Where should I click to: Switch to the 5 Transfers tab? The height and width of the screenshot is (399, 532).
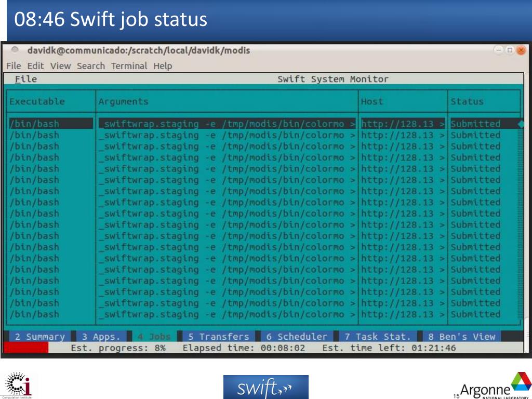pos(219,337)
